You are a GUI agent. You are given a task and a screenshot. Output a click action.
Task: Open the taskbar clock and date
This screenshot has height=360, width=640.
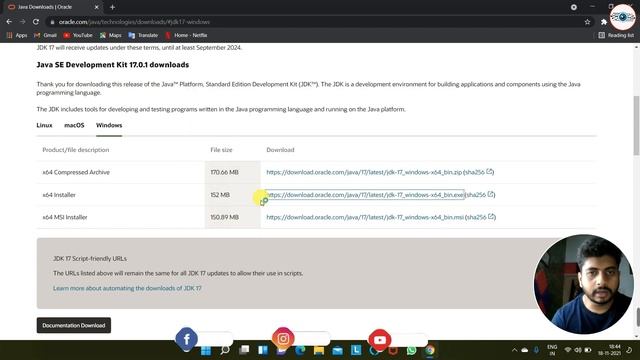point(609,350)
